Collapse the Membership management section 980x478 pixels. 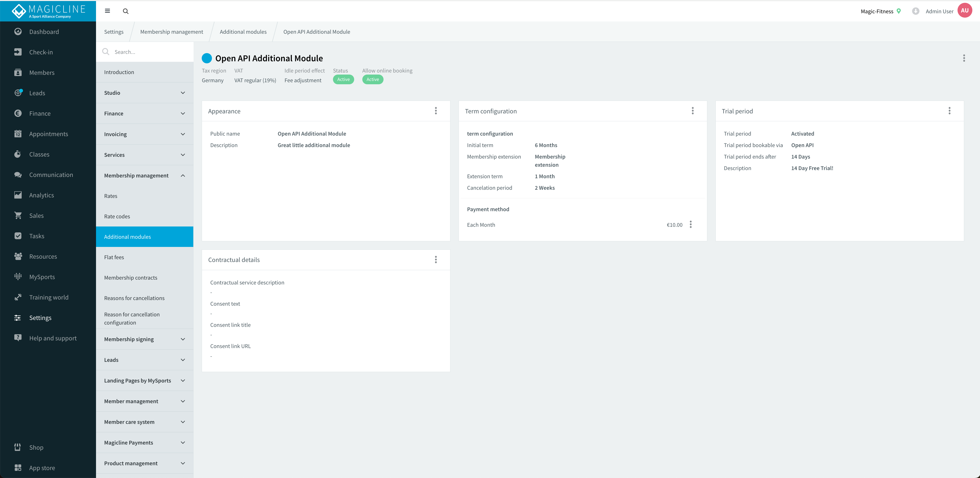pos(145,175)
